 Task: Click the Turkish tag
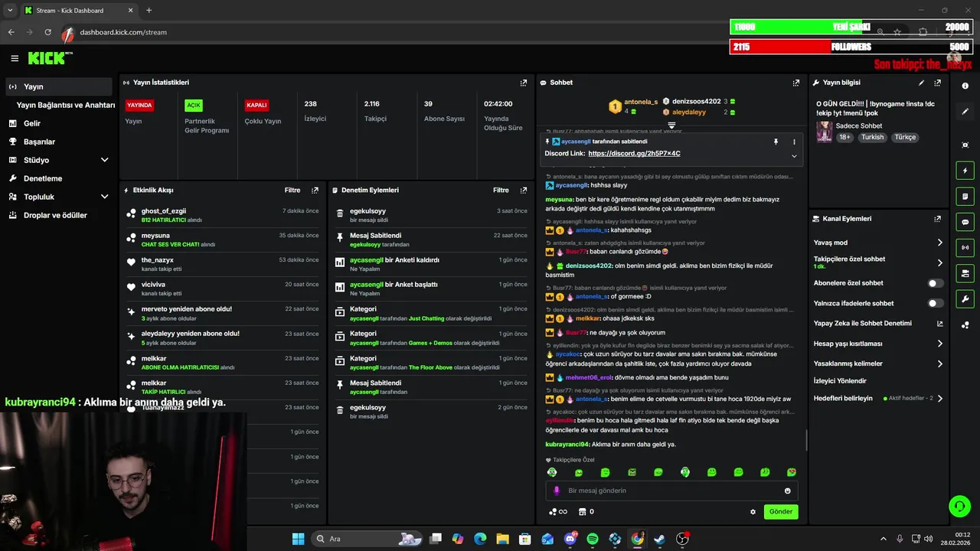click(872, 137)
